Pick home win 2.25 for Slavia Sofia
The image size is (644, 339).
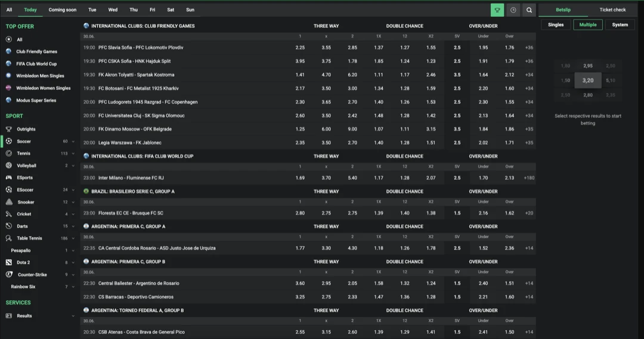(300, 48)
